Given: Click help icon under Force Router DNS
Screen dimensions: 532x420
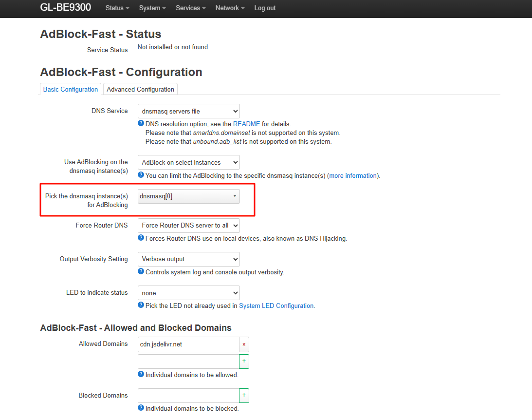Looking at the screenshot, I should click(141, 238).
